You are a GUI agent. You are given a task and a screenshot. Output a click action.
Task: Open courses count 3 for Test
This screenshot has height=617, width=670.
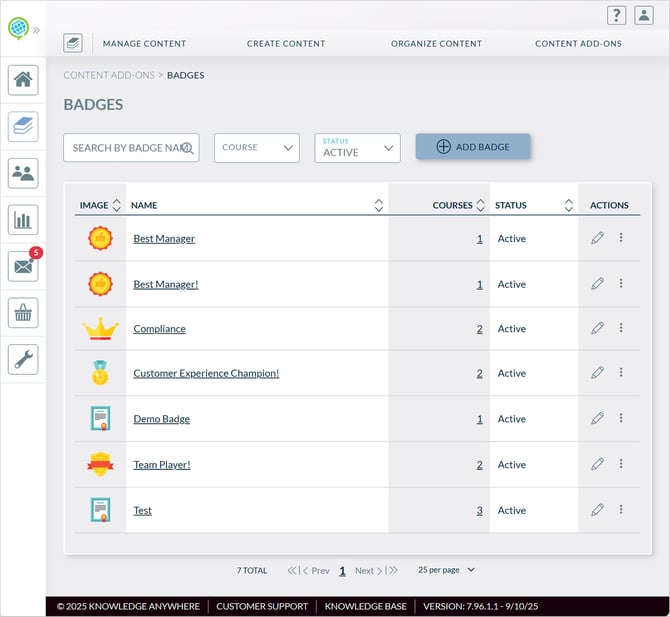click(x=479, y=510)
